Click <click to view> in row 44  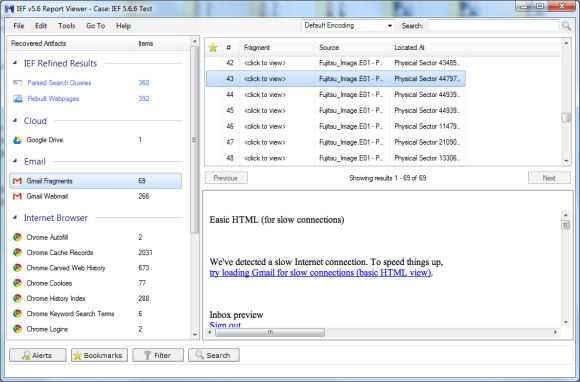(x=265, y=95)
